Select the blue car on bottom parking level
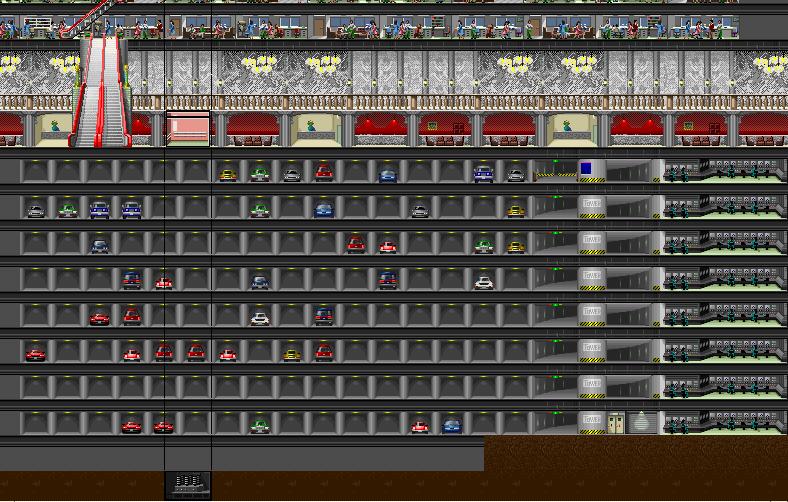The width and height of the screenshot is (788, 502). [x=452, y=426]
